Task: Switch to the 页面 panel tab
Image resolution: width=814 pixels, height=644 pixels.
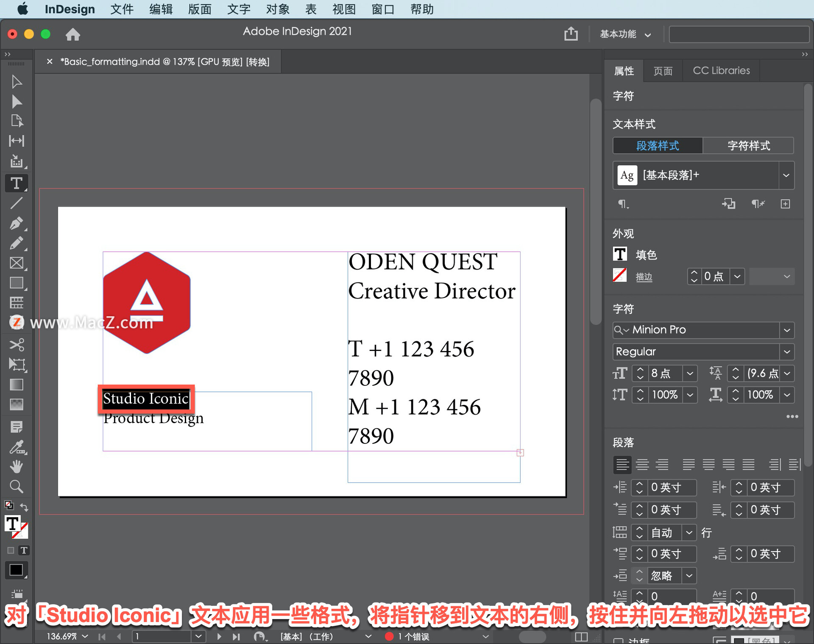Action: point(663,70)
